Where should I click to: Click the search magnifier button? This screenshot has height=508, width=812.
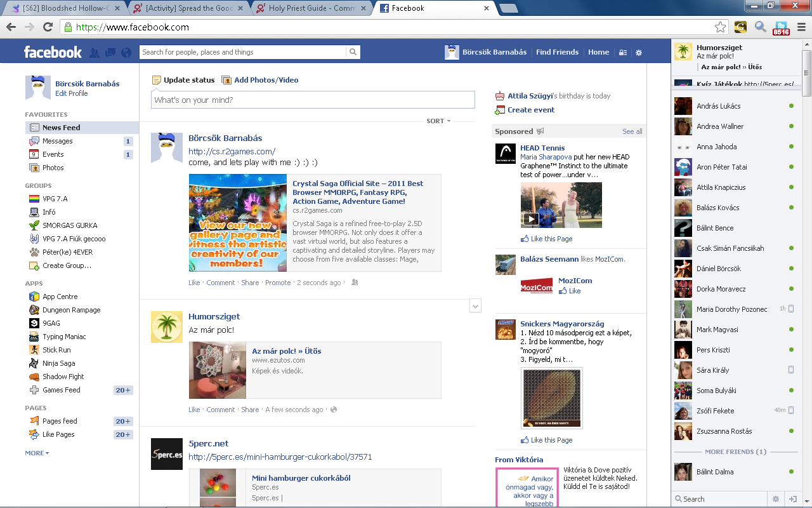[x=353, y=52]
